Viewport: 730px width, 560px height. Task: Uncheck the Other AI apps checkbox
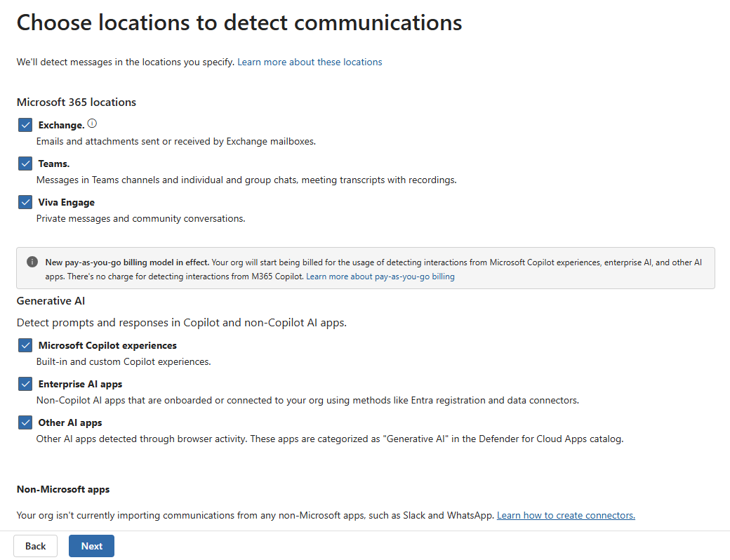pos(26,422)
